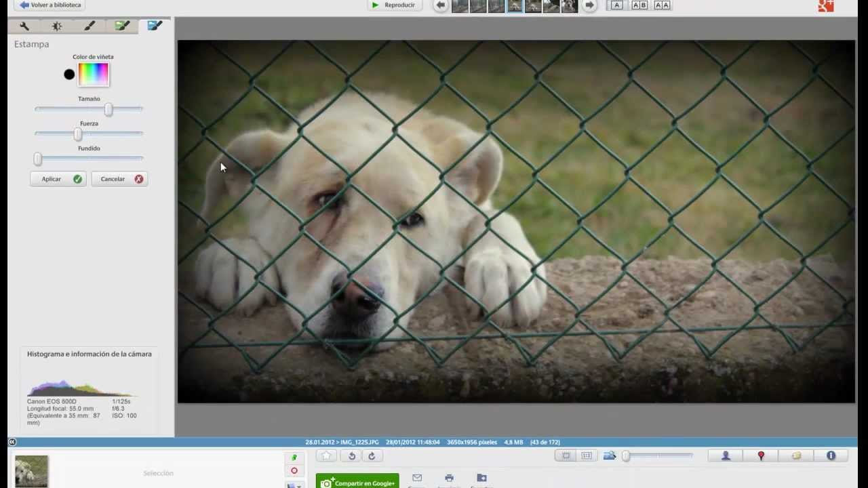Adjust the Fuerza slider handle
The width and height of the screenshot is (868, 488).
click(78, 134)
